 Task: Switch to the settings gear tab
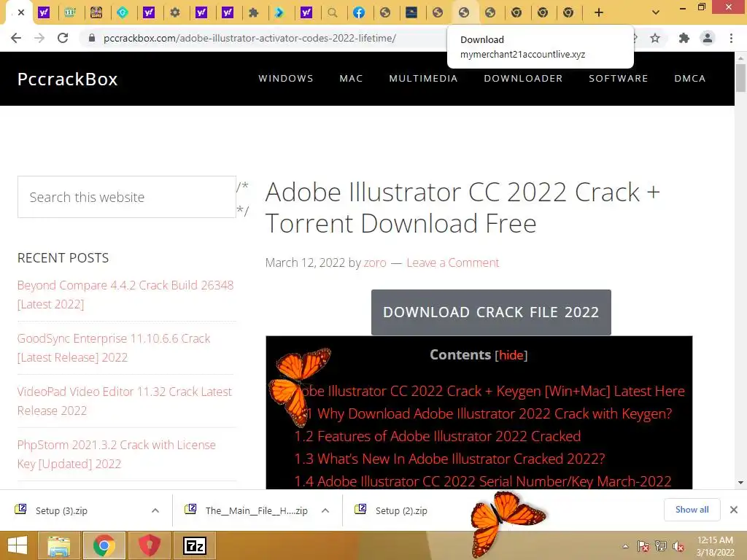click(x=175, y=13)
